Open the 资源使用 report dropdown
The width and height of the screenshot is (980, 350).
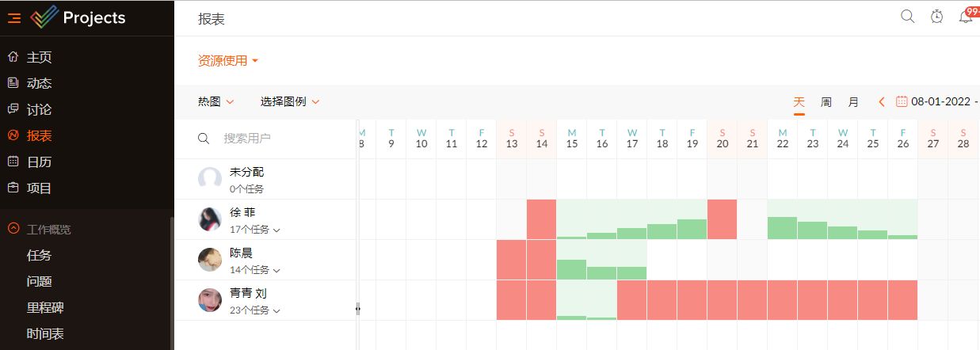pos(228,60)
